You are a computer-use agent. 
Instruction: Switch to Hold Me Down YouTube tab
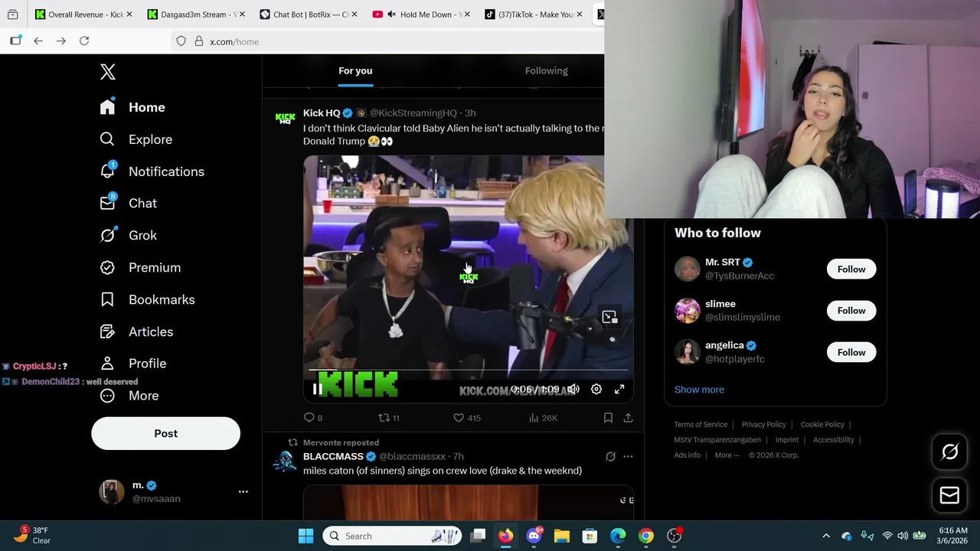click(x=420, y=15)
